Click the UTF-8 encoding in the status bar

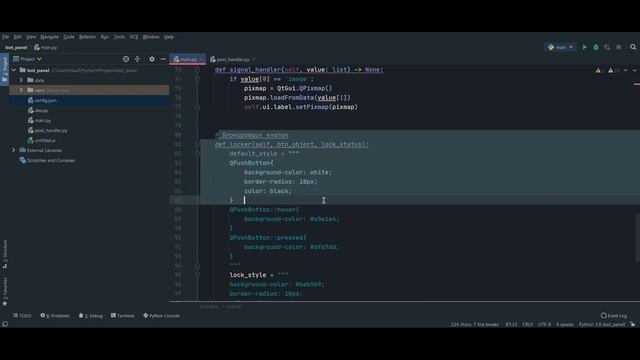tap(544, 324)
